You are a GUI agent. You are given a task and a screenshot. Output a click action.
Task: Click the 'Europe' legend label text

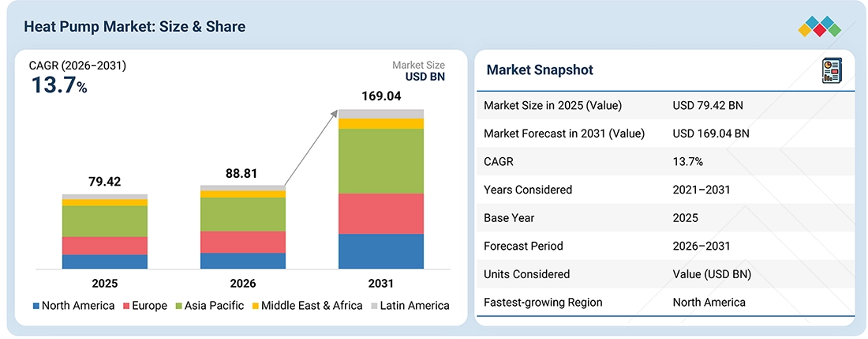point(149,307)
